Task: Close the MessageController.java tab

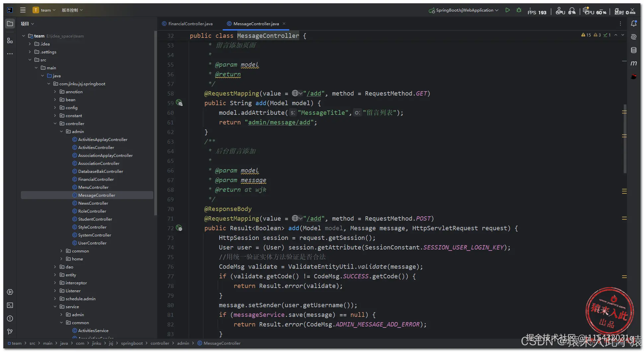Action: pyautogui.click(x=284, y=24)
